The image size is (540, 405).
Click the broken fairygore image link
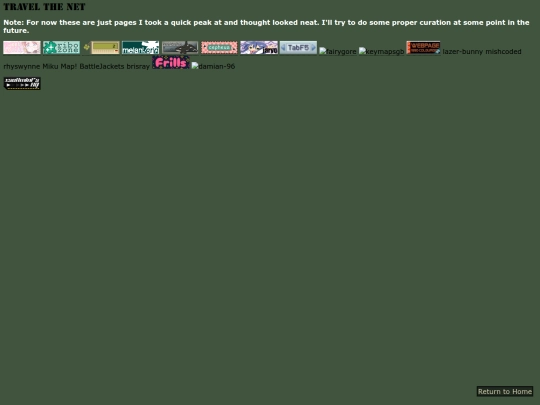point(338,51)
